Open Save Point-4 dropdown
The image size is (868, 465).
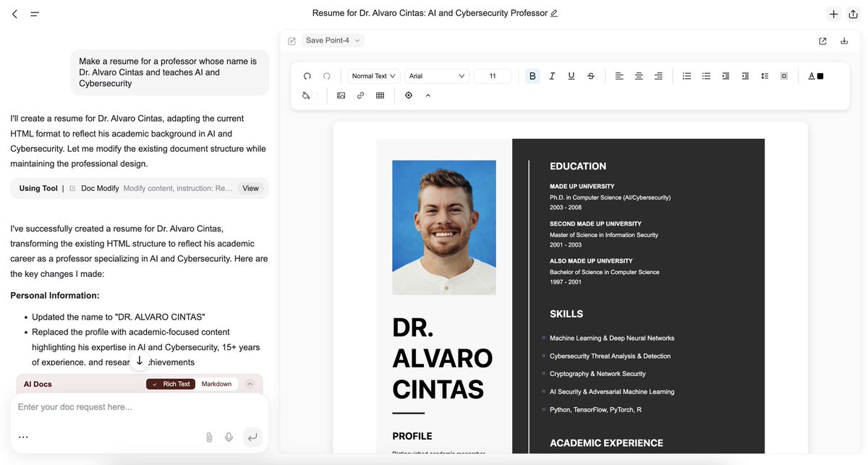click(333, 40)
